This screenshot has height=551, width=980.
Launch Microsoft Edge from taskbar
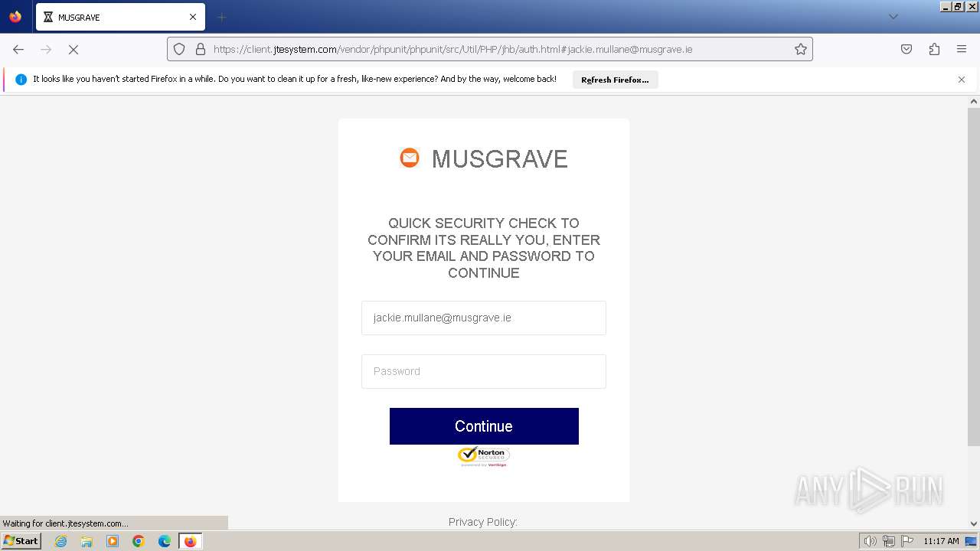click(165, 541)
